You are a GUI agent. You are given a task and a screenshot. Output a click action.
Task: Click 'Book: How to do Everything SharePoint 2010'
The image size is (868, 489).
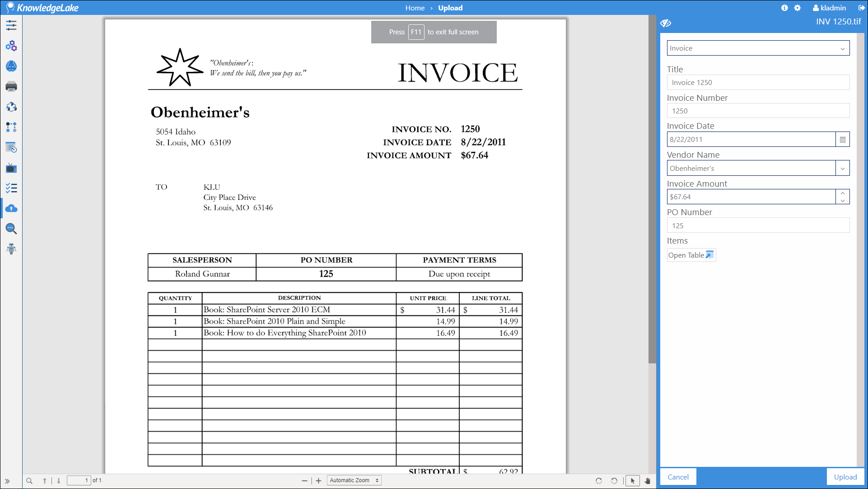tap(285, 333)
